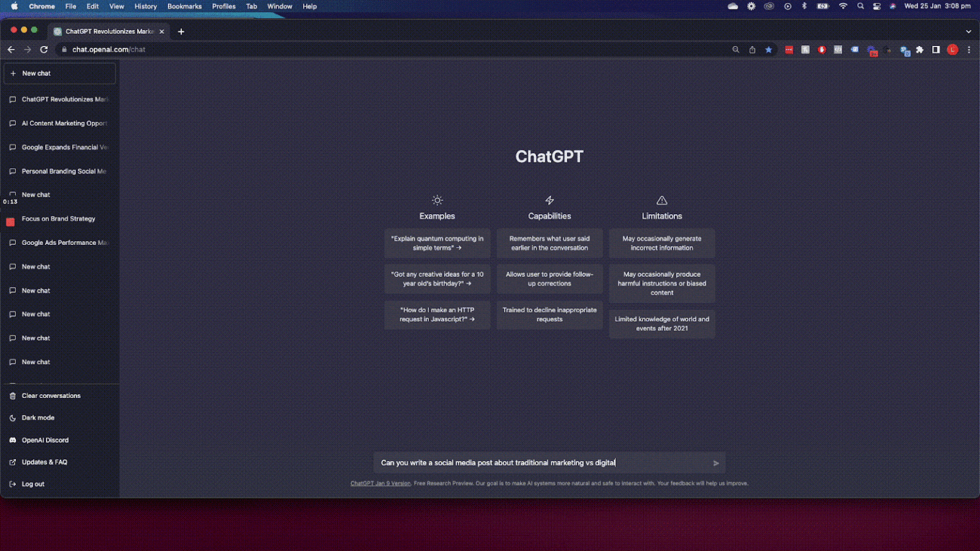This screenshot has height=551, width=980.
Task: Click the OpenAI Discord logo icon
Action: click(12, 440)
